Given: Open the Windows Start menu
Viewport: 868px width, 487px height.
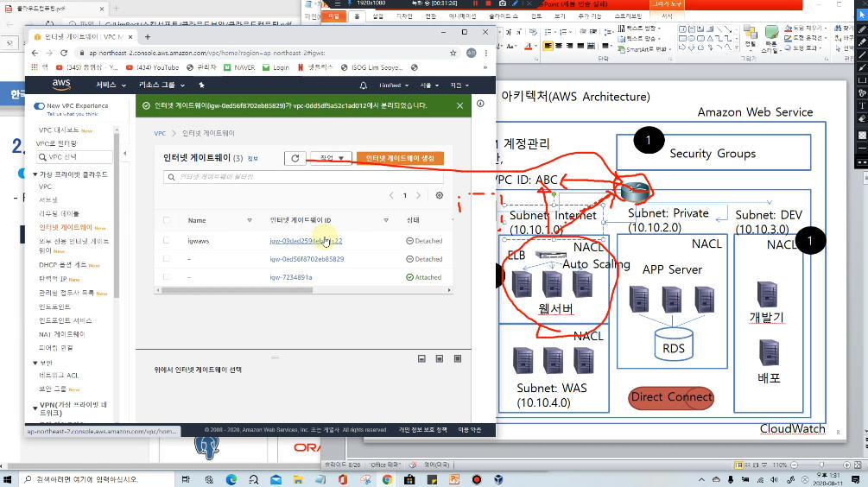Looking at the screenshot, I should [x=7, y=479].
